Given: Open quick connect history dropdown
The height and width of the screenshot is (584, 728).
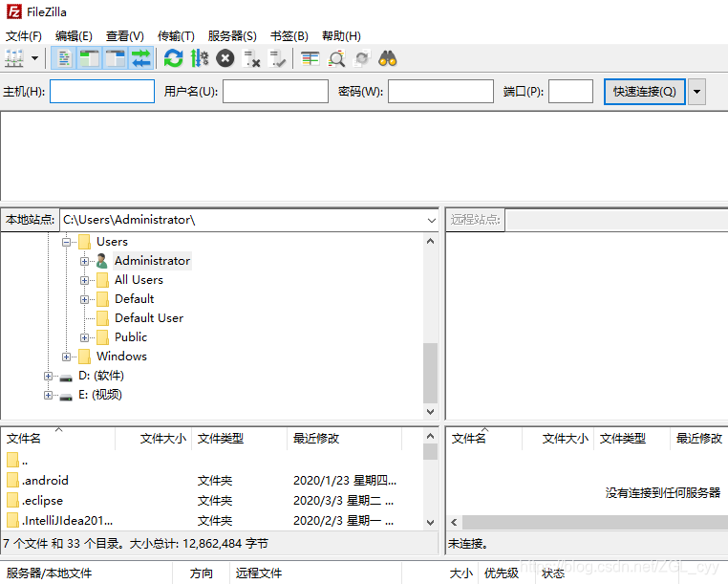Looking at the screenshot, I should [x=696, y=92].
